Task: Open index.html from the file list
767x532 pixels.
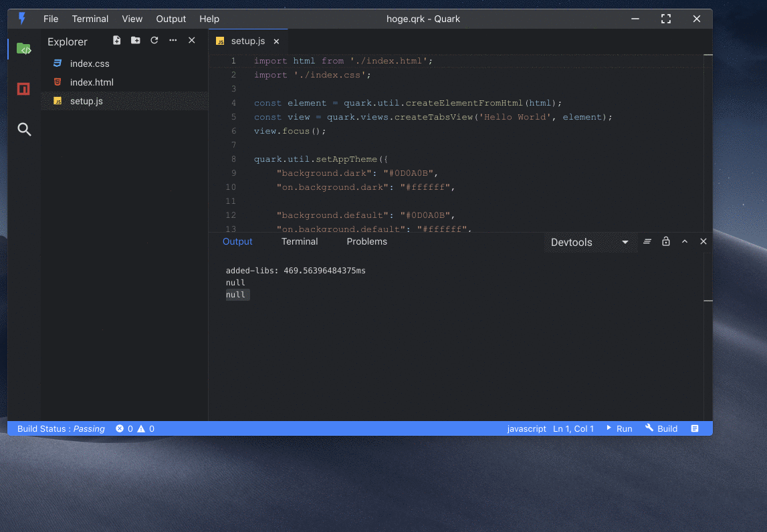Action: coord(92,82)
